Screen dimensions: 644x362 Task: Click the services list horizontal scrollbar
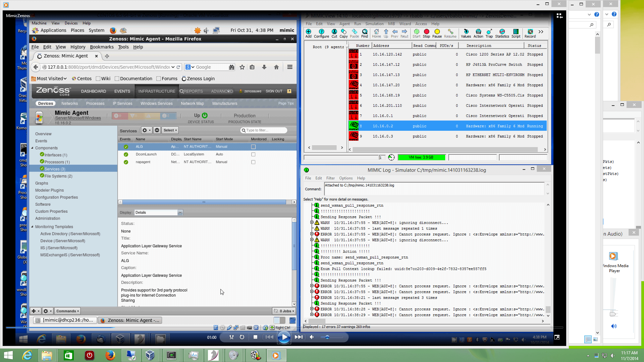pos(204,202)
